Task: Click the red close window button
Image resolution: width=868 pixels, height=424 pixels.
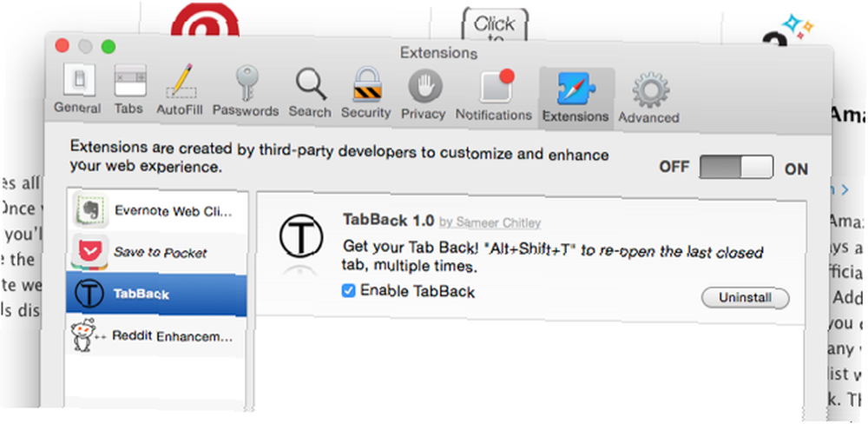Action: [x=61, y=45]
